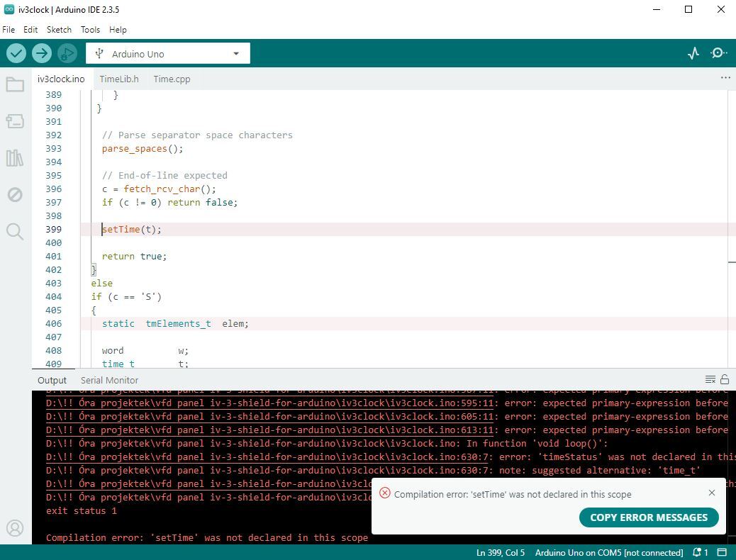This screenshot has height=560, width=736.
Task: Click the Verify checkmark button
Action: (16, 53)
